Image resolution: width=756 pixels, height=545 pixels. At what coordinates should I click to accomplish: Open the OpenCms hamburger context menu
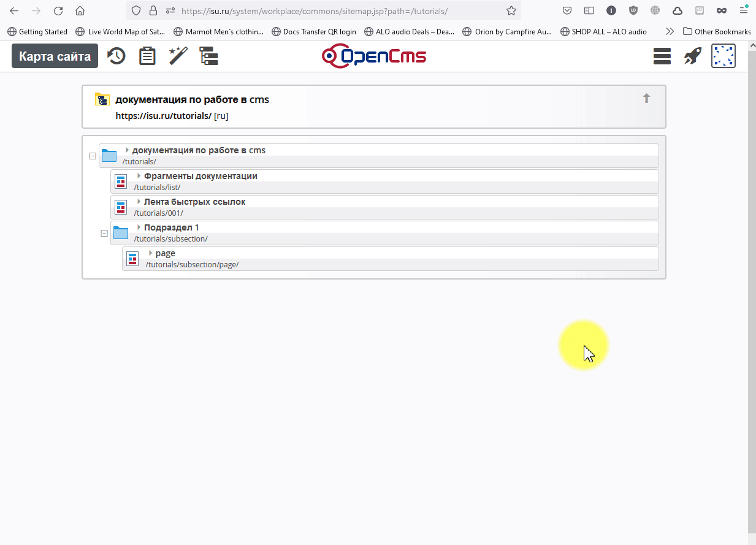tap(662, 56)
